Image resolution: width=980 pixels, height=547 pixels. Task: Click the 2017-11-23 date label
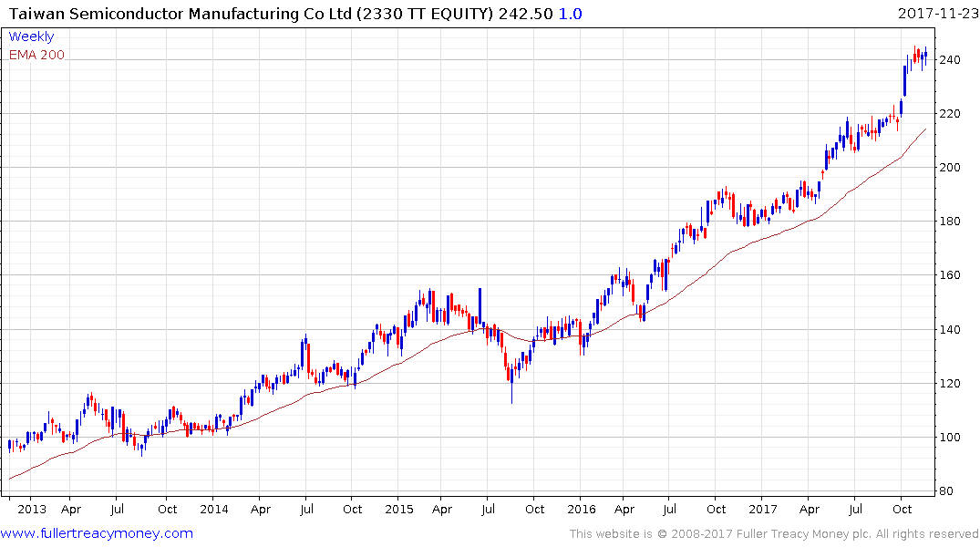click(937, 14)
